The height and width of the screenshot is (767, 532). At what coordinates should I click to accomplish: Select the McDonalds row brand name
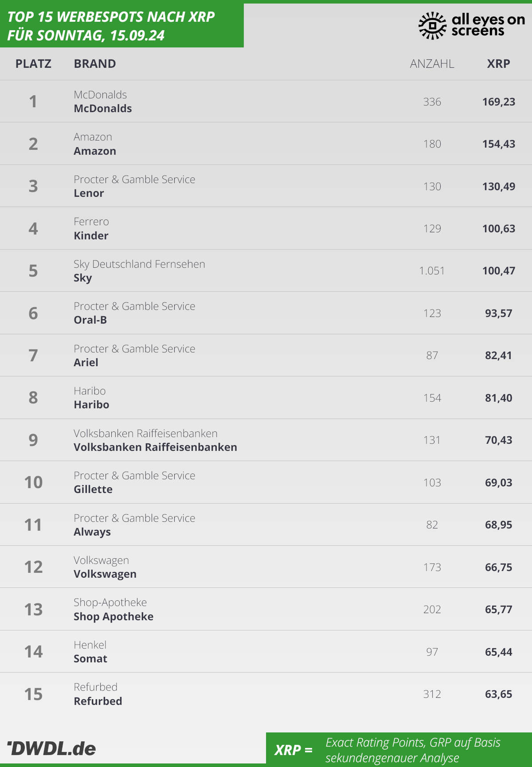click(x=103, y=109)
